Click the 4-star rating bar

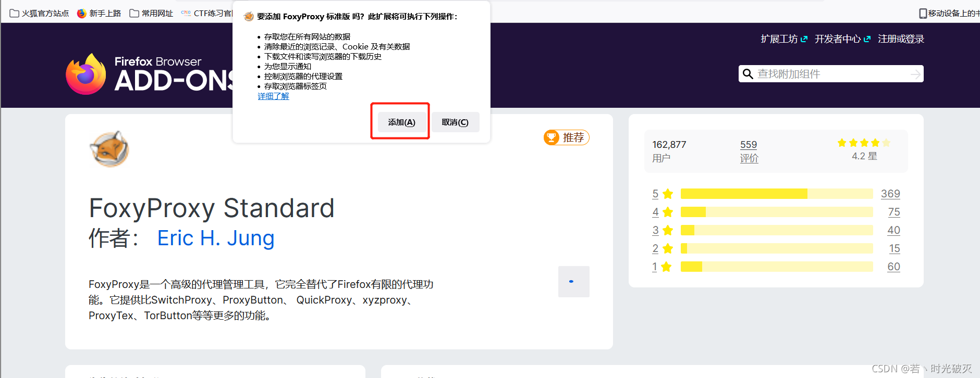[777, 212]
